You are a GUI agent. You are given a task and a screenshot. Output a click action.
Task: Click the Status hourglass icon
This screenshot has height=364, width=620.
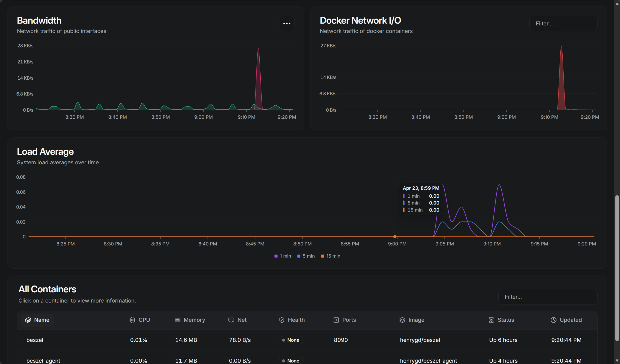pyautogui.click(x=491, y=320)
